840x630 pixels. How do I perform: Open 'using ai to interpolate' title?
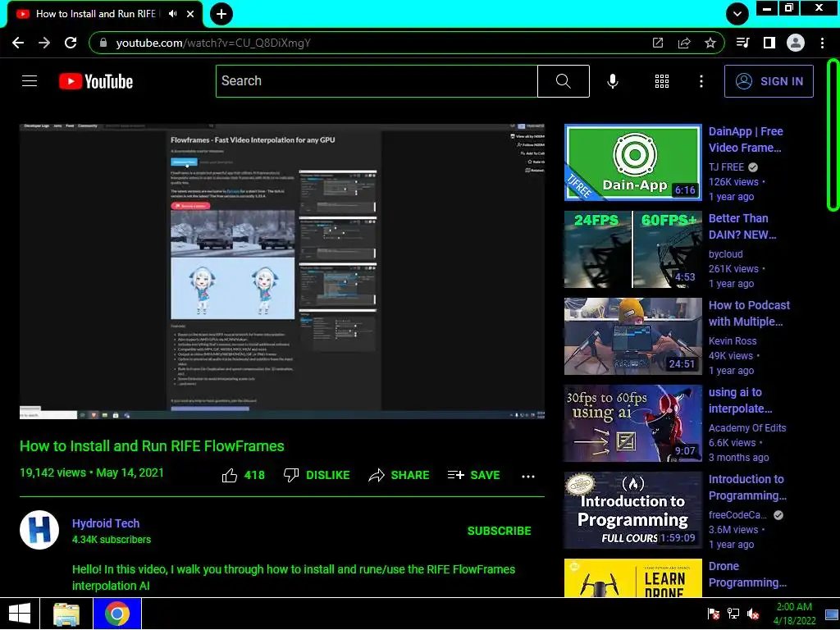pos(741,400)
